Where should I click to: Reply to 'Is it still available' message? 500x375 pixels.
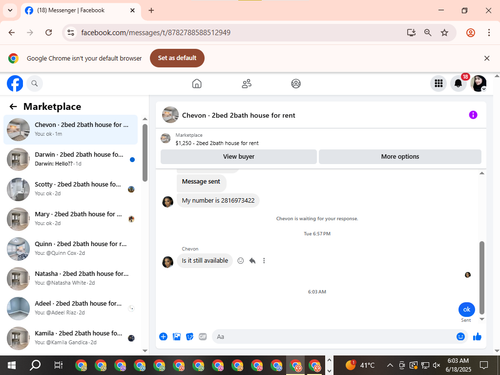[x=252, y=261]
